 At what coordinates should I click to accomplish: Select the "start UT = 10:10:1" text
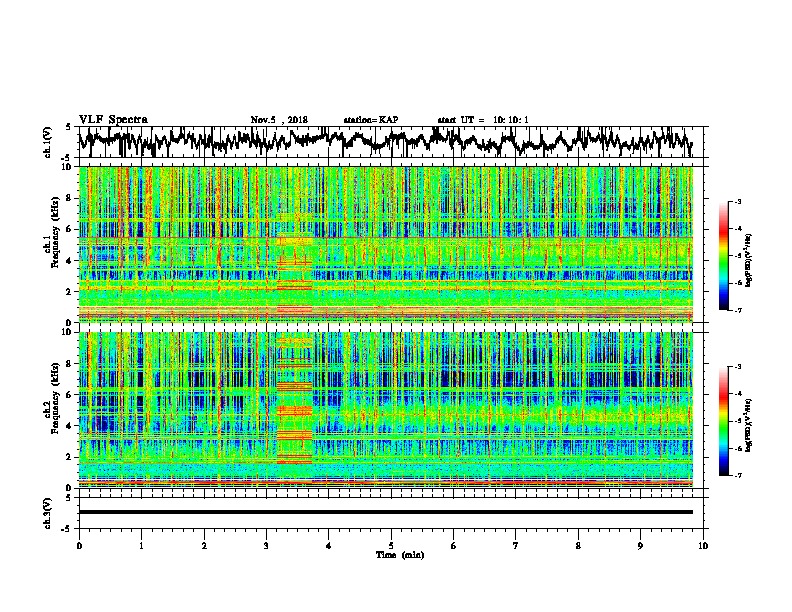[x=482, y=120]
